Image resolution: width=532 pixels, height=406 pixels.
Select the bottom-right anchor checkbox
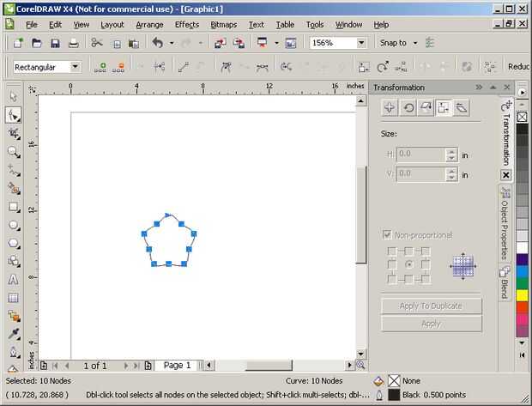click(426, 279)
